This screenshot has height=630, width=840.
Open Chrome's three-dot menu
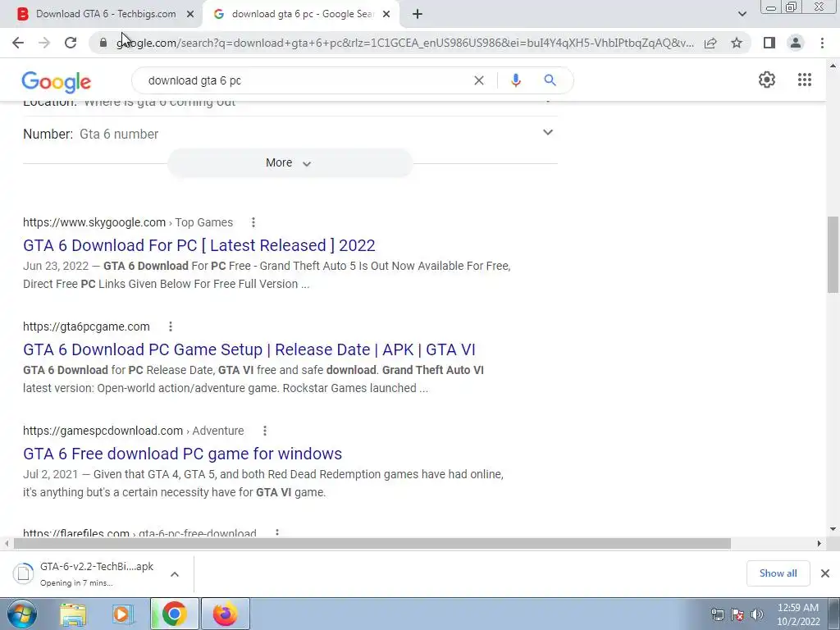pos(822,43)
